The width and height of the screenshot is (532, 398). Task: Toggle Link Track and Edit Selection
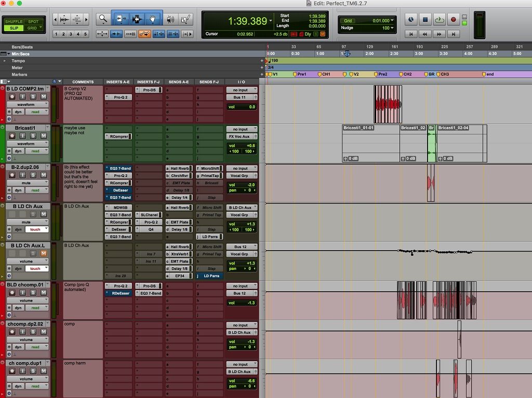point(173,34)
